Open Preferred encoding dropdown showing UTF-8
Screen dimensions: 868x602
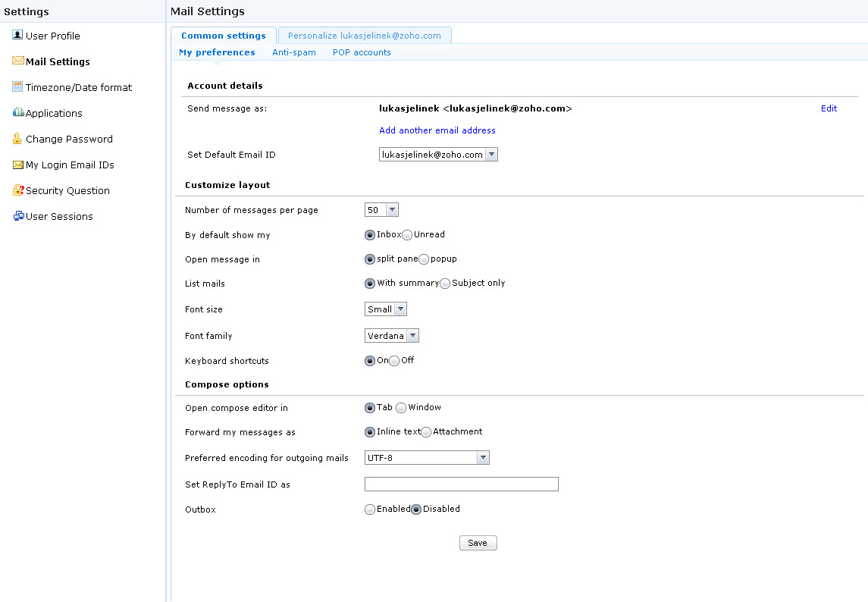point(427,458)
